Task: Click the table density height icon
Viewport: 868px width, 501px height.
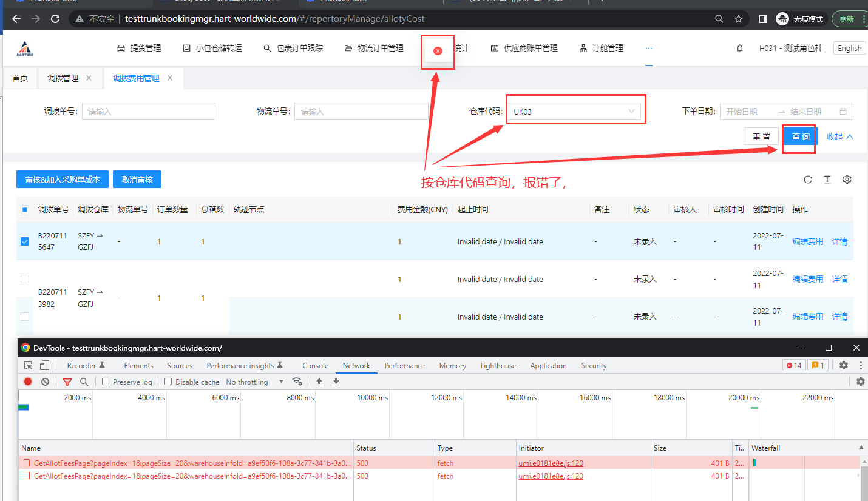Action: pyautogui.click(x=827, y=180)
